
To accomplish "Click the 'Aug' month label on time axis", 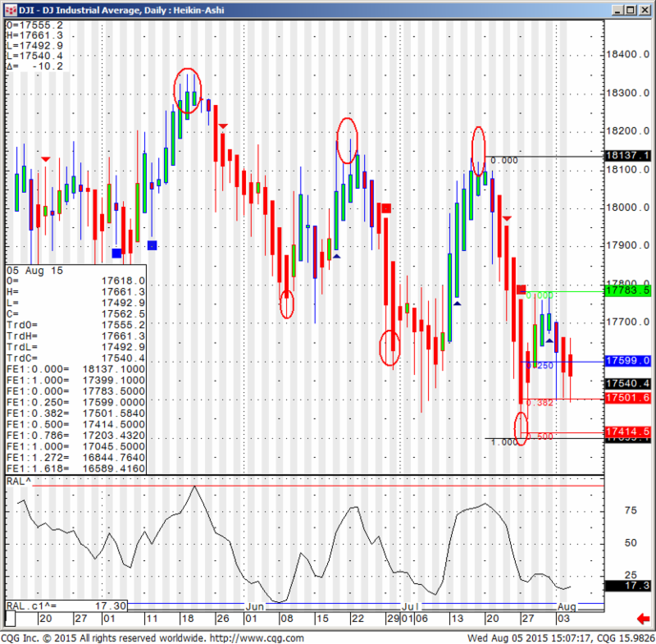I will (x=567, y=606).
